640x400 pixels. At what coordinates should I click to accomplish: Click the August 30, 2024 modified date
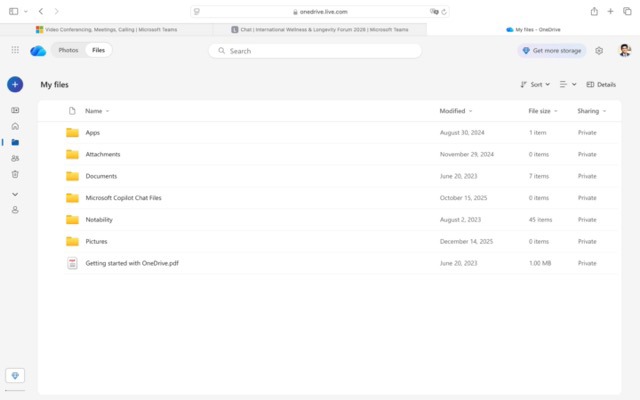click(x=462, y=133)
